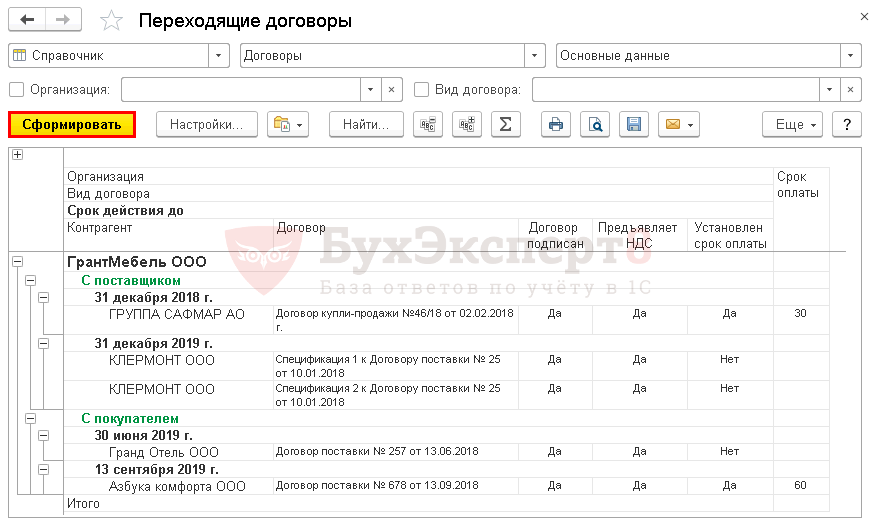Calculate sum with the sigma icon
Viewport: 875px width, 522px height.
[506, 124]
